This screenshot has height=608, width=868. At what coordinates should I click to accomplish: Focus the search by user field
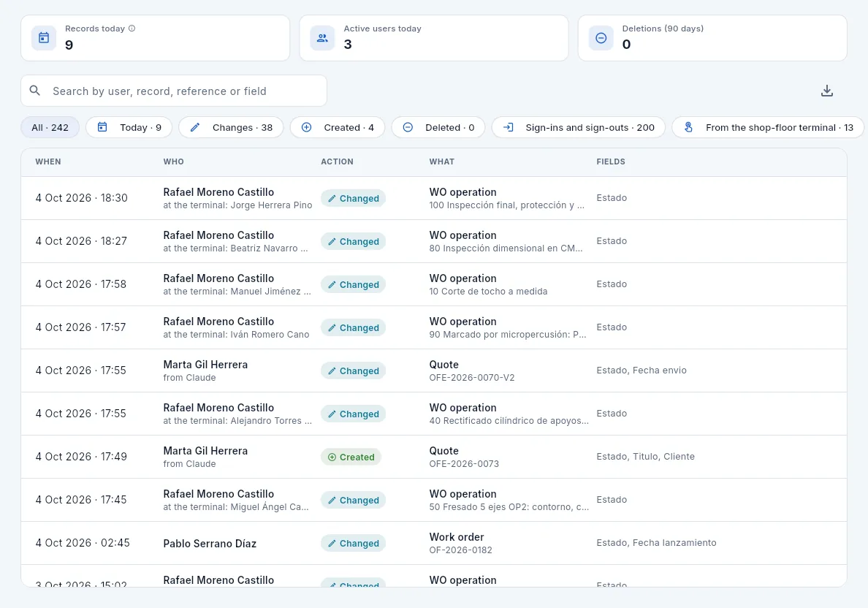point(174,91)
